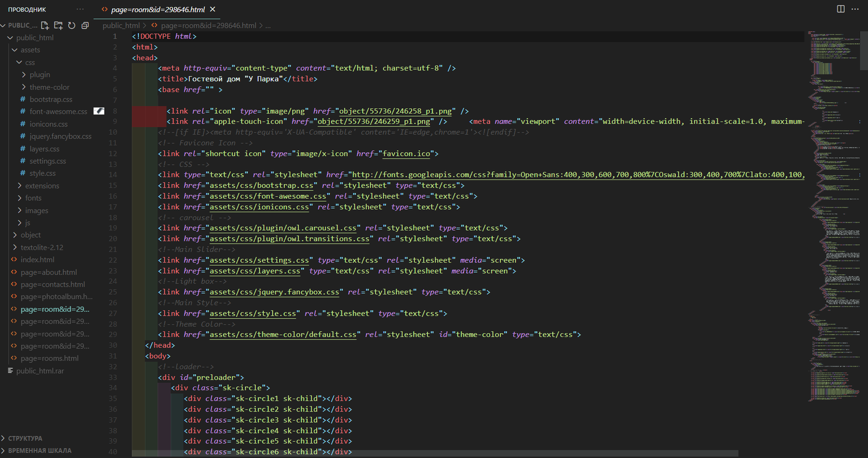This screenshot has width=868, height=458.
Task: Create a new file in Explorer
Action: click(45, 25)
